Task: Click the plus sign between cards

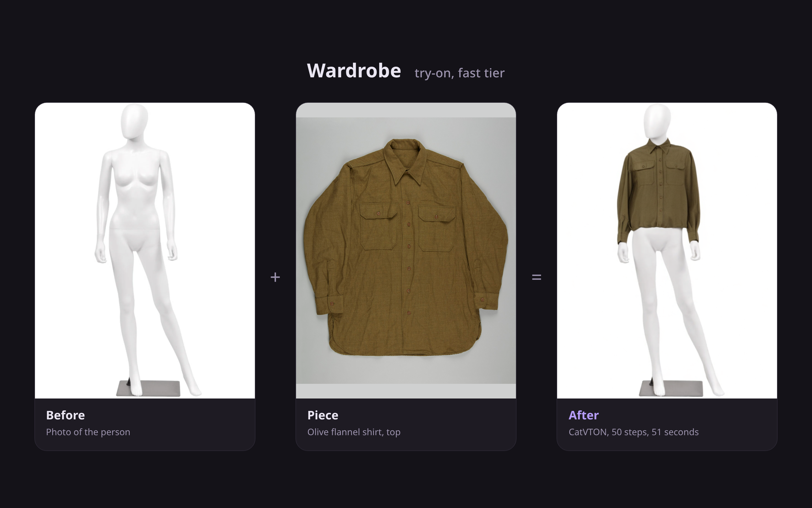Action: click(x=275, y=277)
